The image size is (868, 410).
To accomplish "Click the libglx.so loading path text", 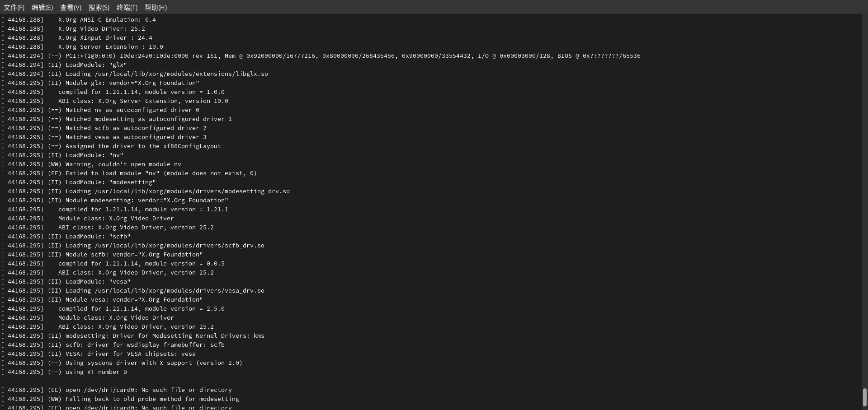I will [x=181, y=74].
